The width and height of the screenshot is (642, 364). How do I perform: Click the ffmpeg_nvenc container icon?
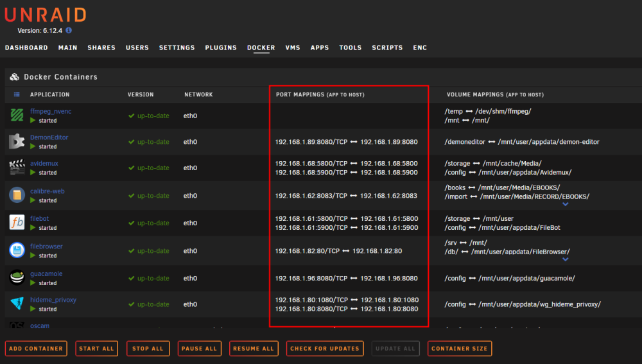pyautogui.click(x=17, y=115)
